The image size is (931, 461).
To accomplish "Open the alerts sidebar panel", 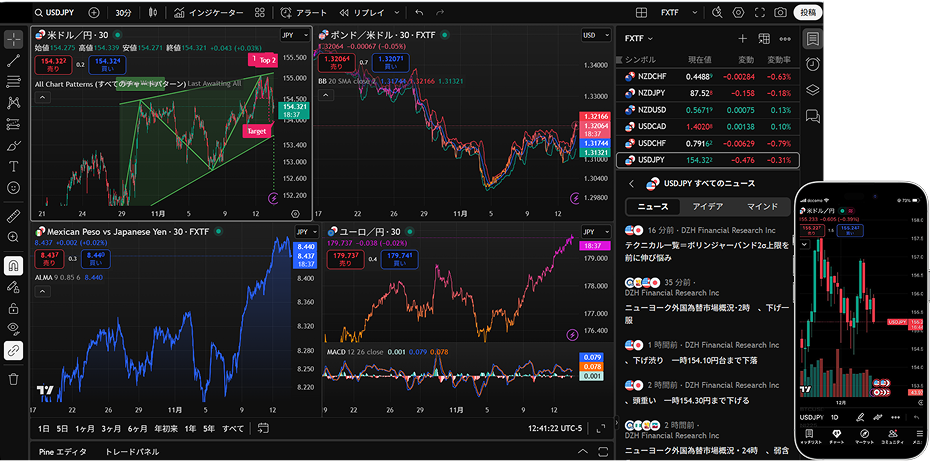I will coord(812,64).
